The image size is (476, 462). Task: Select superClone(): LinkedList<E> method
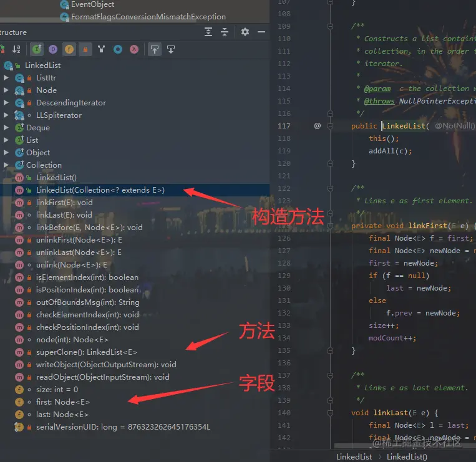pyautogui.click(x=87, y=352)
